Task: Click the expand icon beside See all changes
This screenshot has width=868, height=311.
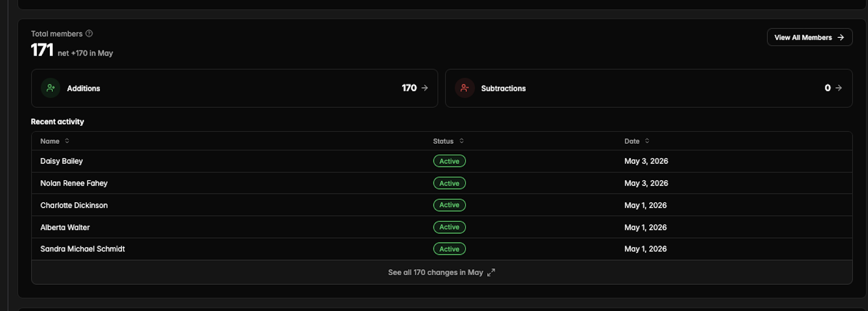Action: click(491, 273)
